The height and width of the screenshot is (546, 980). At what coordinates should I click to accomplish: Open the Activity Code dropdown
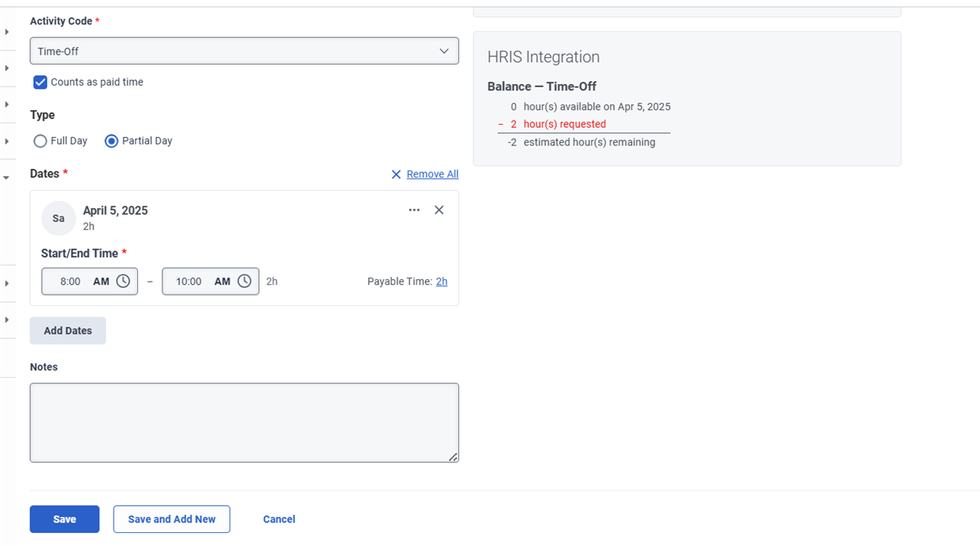point(244,51)
